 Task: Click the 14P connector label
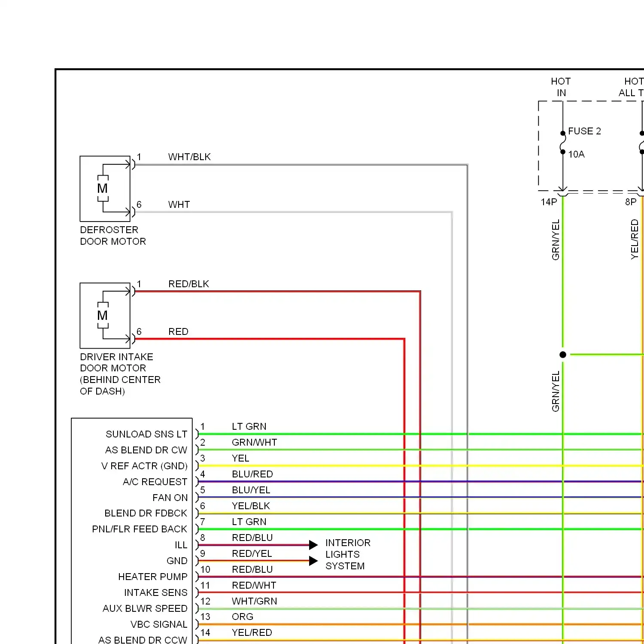point(549,202)
